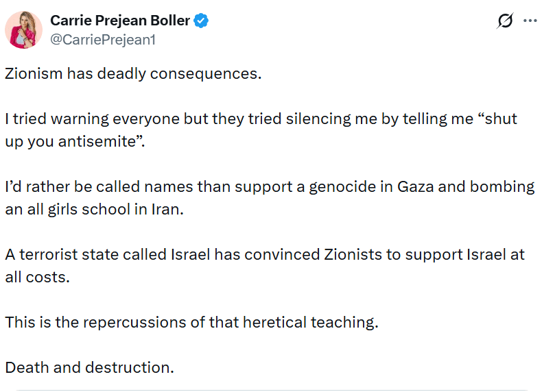Open Carrie Prejean Boller's profile avatar

tap(25, 30)
